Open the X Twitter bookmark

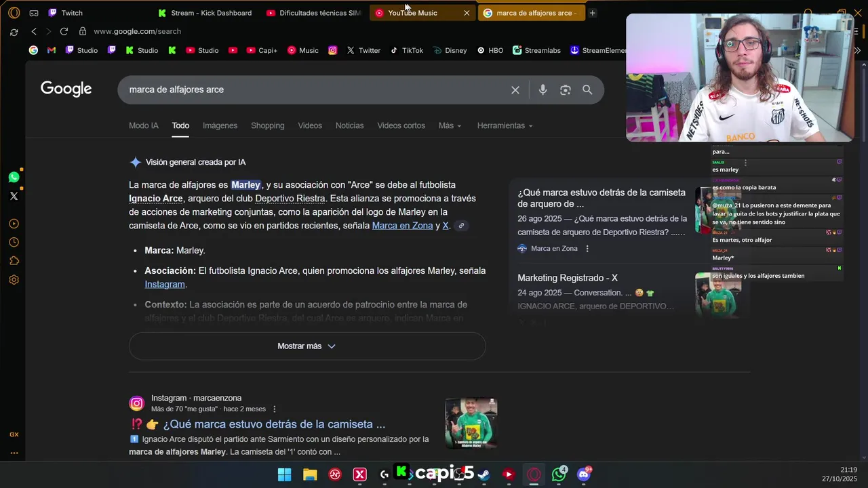[x=363, y=50]
